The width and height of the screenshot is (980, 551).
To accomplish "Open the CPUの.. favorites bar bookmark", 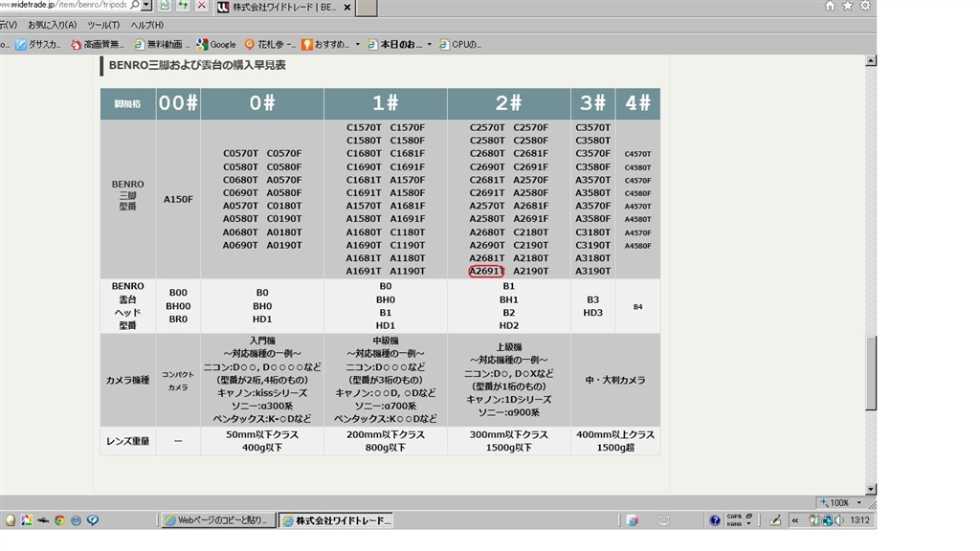I will [460, 44].
